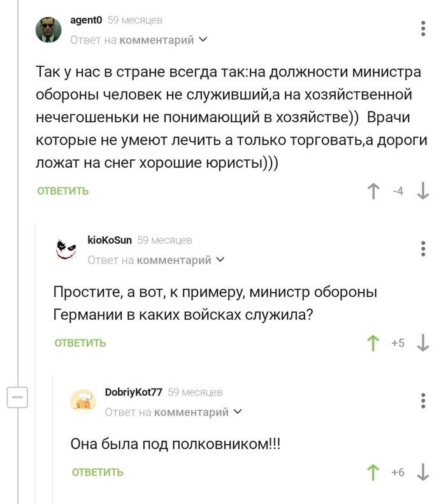Image resolution: width=446 pixels, height=504 pixels.
Task: Expand parent comment chevron under agent0
Action: 203,40
